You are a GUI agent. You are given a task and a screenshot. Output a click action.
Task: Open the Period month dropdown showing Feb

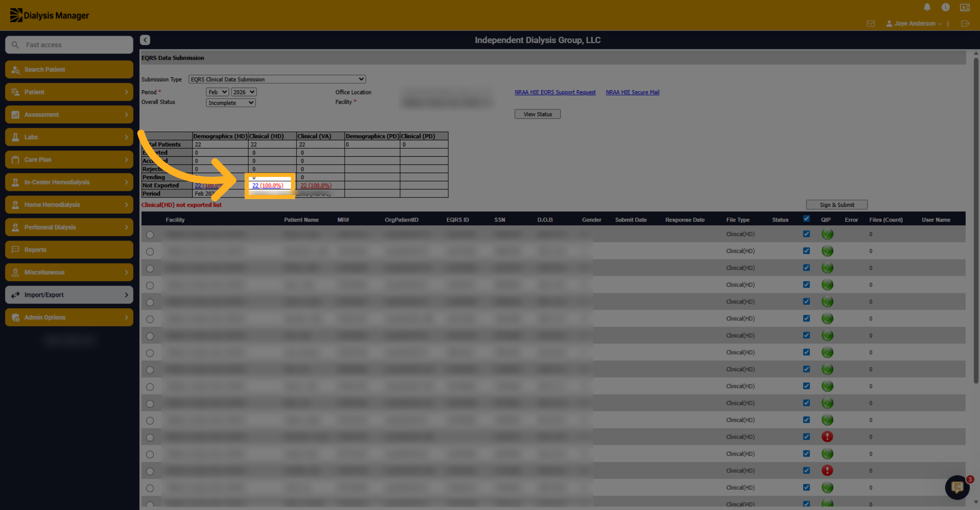coord(217,92)
